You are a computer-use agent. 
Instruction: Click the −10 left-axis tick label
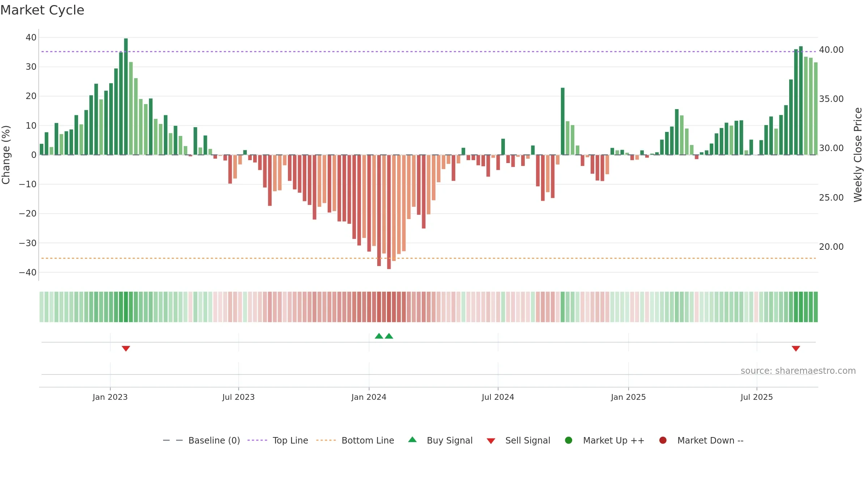(x=28, y=184)
